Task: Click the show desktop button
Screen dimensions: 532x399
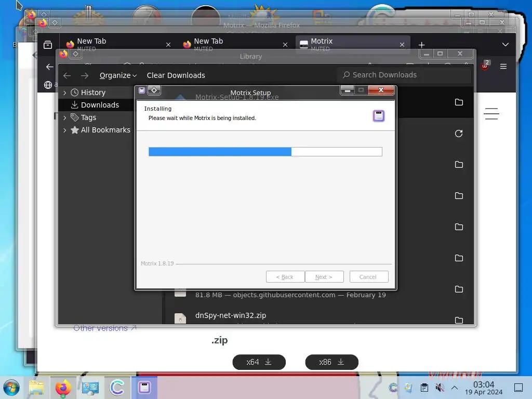Action: point(518,388)
